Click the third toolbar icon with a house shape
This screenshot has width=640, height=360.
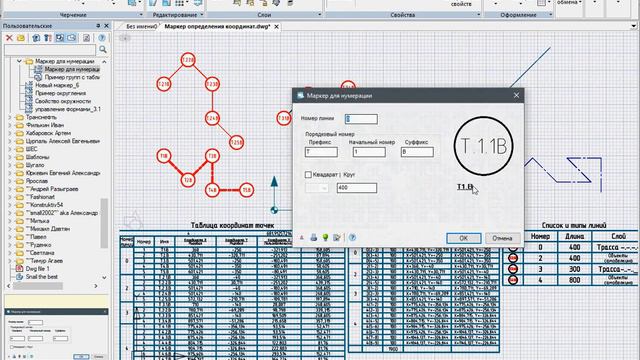(x=36, y=38)
